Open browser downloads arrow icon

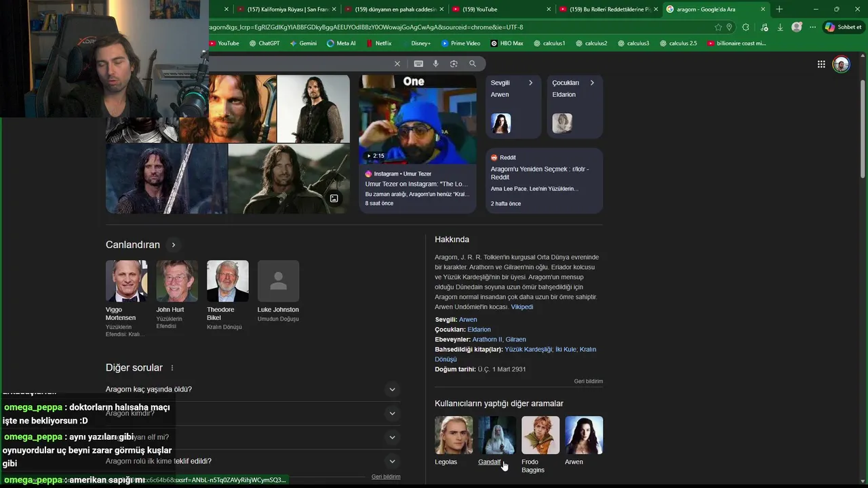click(x=781, y=27)
